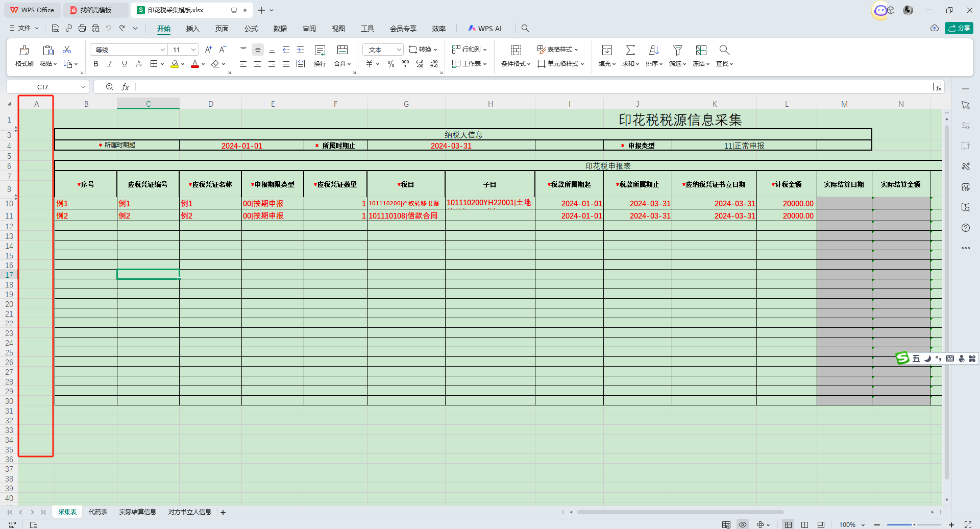Toggle left horizontal alignment
This screenshot has width=980, height=529.
pyautogui.click(x=243, y=64)
